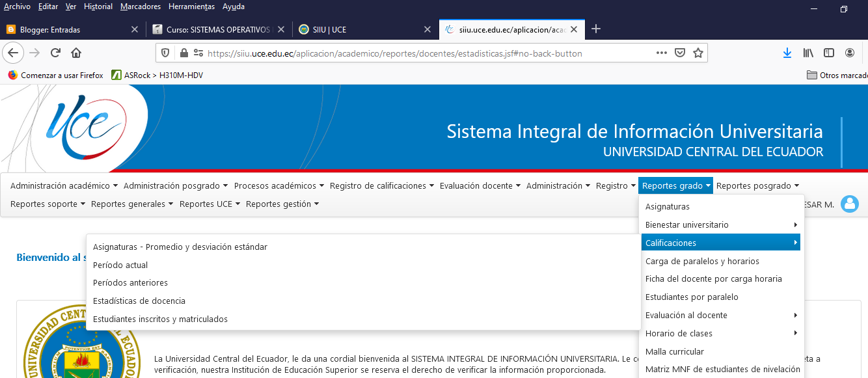Open the Firefox account menu
The width and height of the screenshot is (868, 378).
point(849,53)
